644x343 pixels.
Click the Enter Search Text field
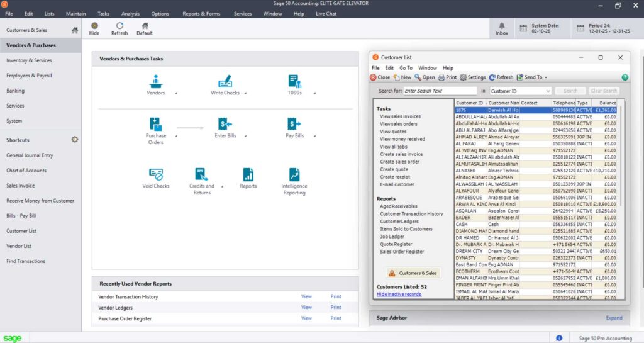(440, 91)
